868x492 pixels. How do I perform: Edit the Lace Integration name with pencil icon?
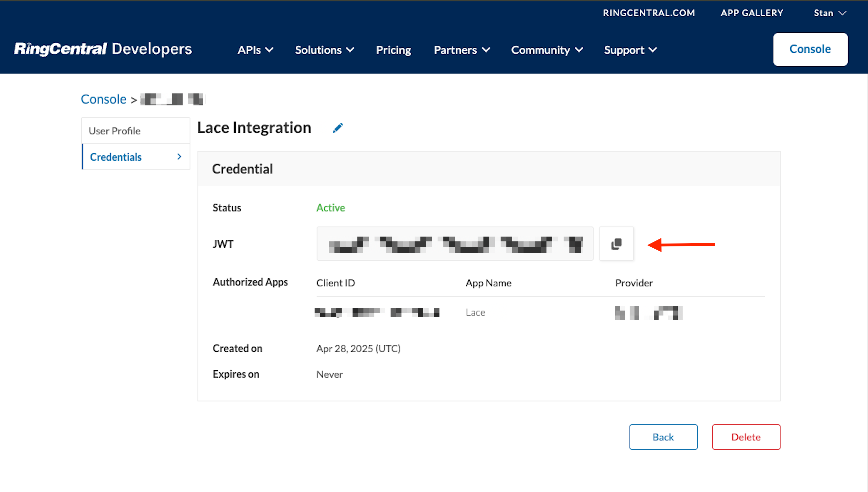click(338, 128)
